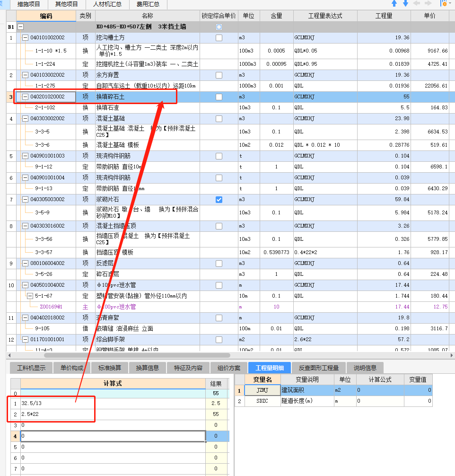
Task: Click formula cell containing 32.5/13
Action: [113, 404]
